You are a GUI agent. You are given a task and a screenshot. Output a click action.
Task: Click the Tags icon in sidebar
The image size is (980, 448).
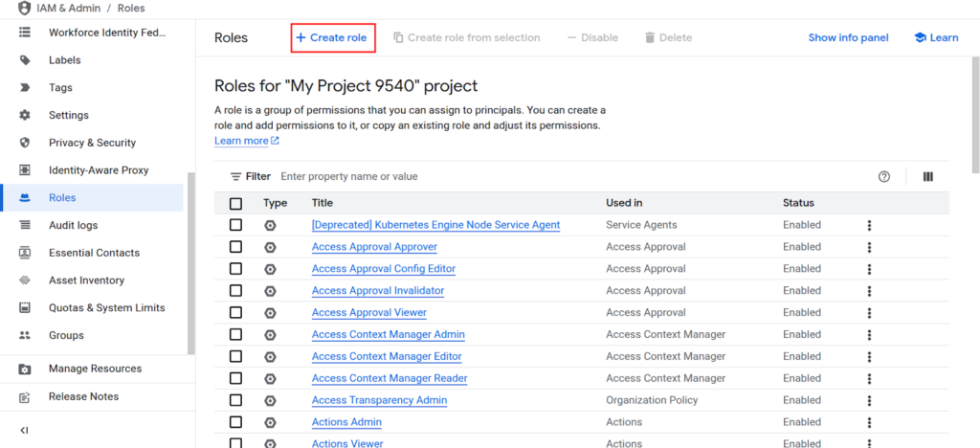[24, 87]
